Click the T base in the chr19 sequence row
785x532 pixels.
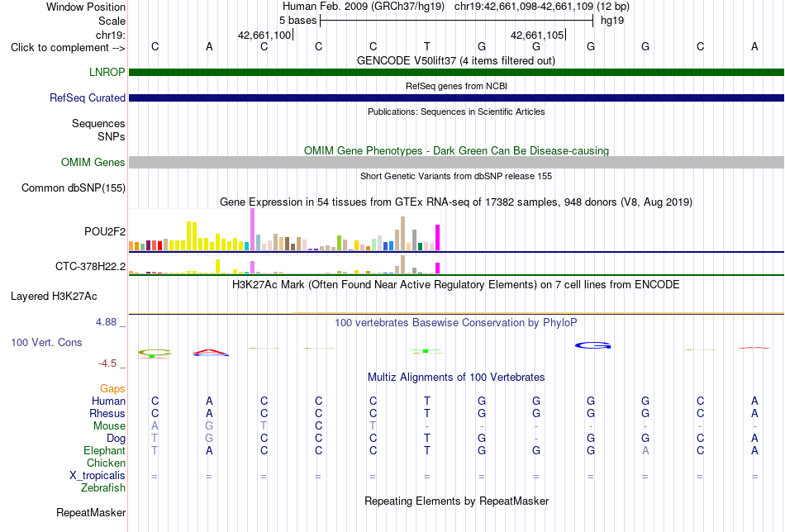pos(427,46)
